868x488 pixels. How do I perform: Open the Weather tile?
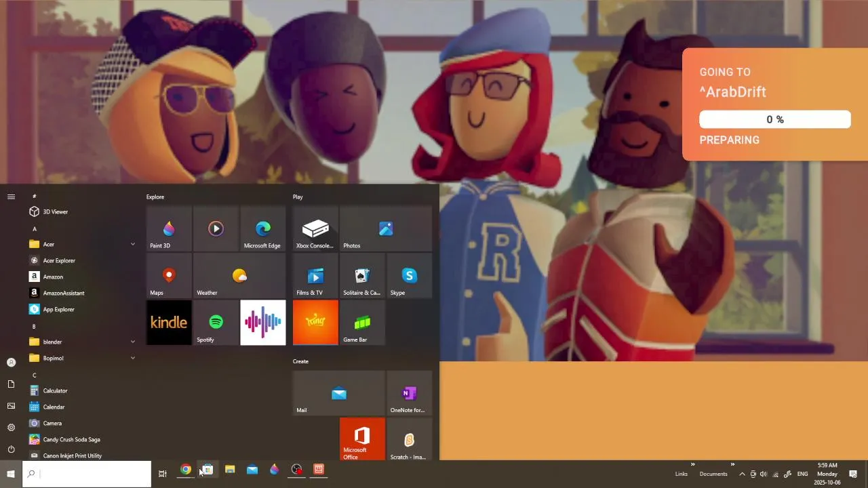point(239,276)
